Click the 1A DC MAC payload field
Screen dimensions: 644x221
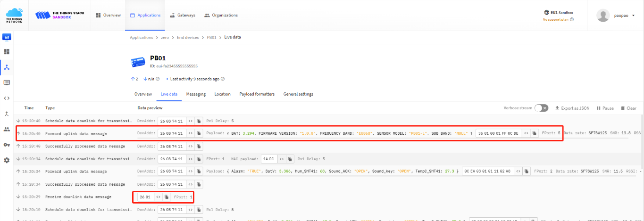tap(269, 159)
